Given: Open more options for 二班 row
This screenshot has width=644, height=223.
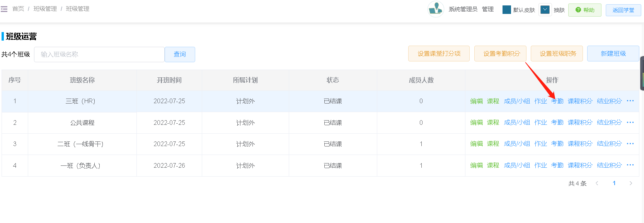Looking at the screenshot, I should (630, 144).
